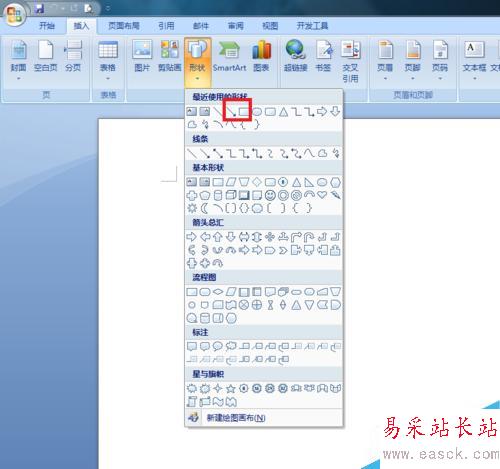Insert the crescent moon shape

click(x=205, y=208)
